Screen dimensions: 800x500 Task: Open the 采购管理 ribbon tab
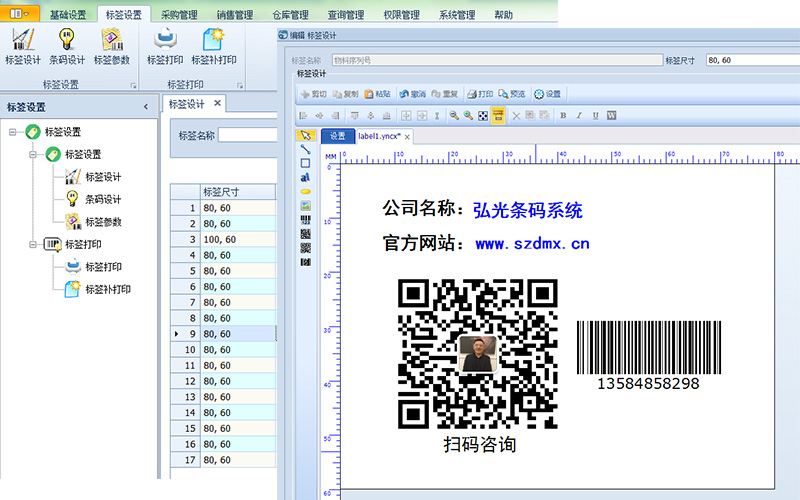coord(179,15)
